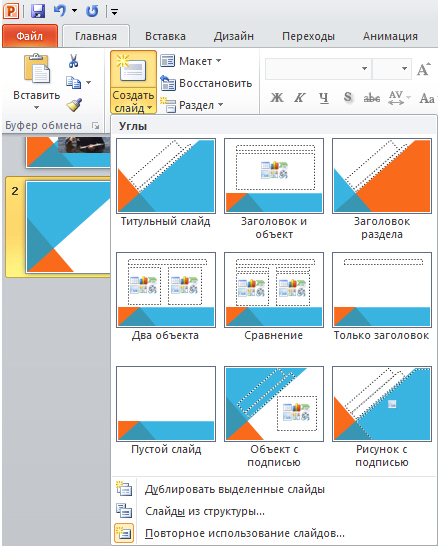Viewport: 438px width, 546px height.
Task: Click the duplicate slides icon
Action: (124, 488)
